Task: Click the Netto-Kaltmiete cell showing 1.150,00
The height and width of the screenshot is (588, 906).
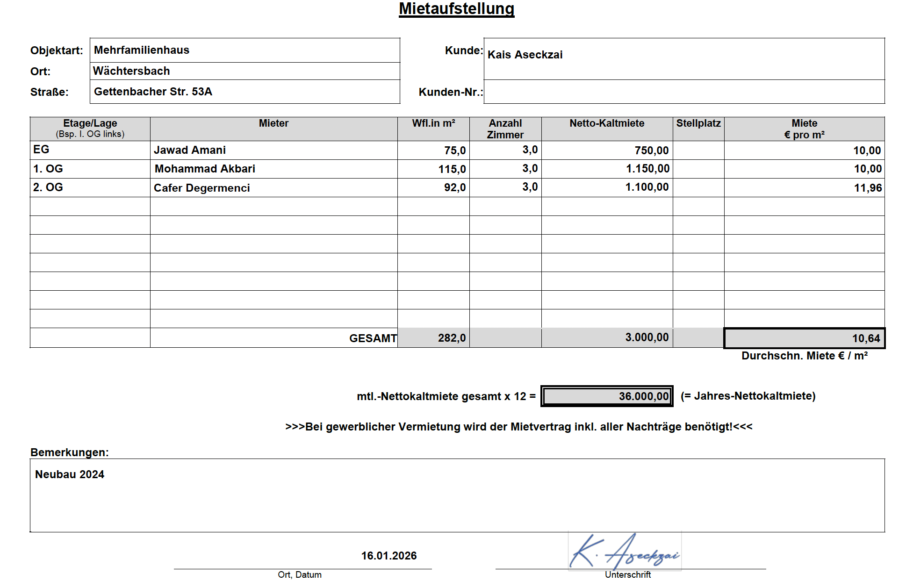Action: (607, 169)
